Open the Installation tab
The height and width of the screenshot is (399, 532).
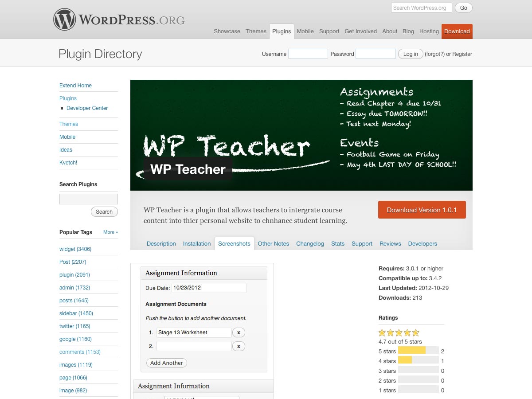click(197, 244)
